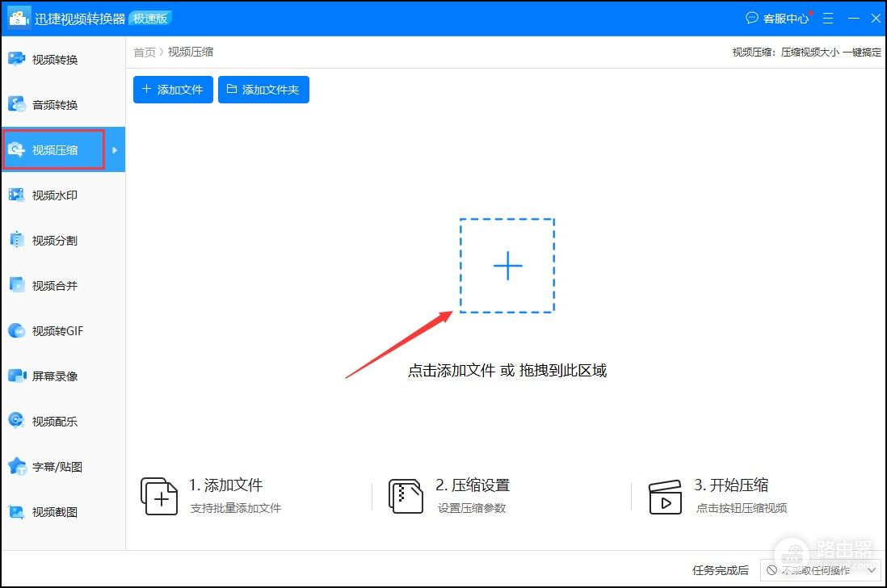The height and width of the screenshot is (588, 887).
Task: Click the 客服中心 chat bubble icon
Action: click(x=751, y=18)
